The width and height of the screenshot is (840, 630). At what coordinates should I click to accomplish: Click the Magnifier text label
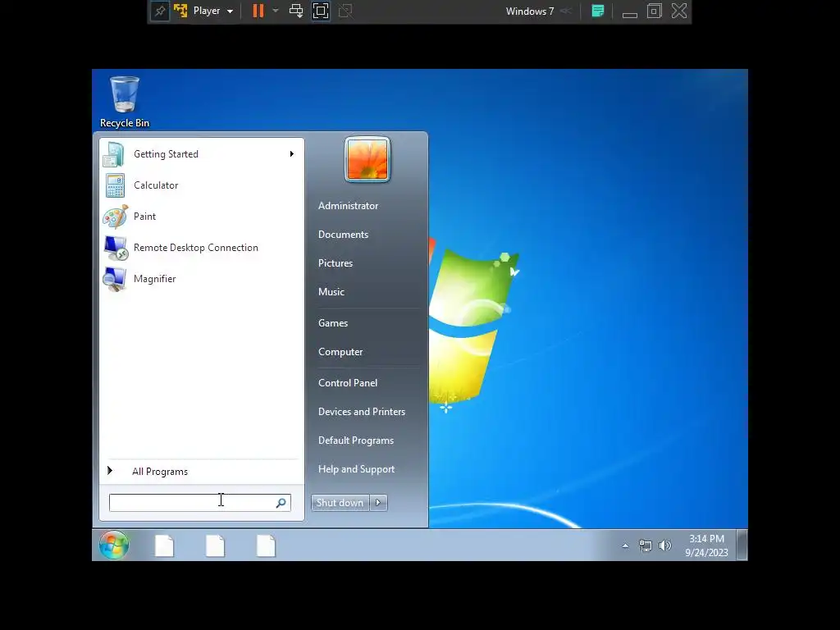155,279
